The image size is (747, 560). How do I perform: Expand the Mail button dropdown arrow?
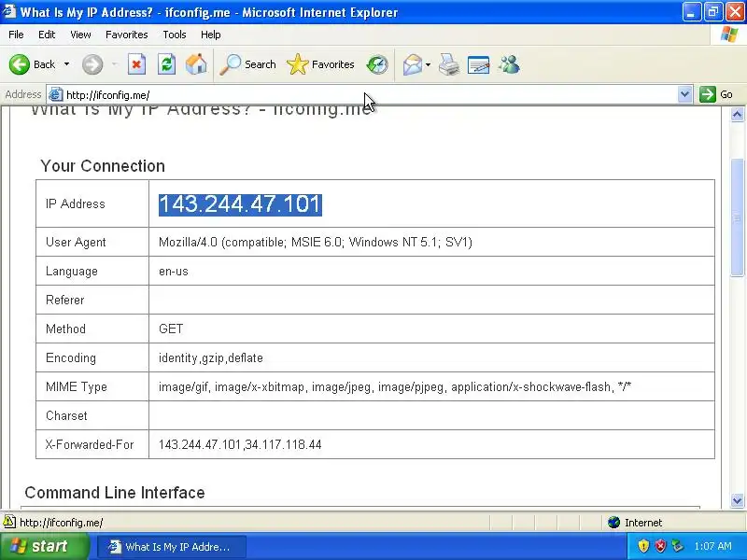[x=428, y=64]
